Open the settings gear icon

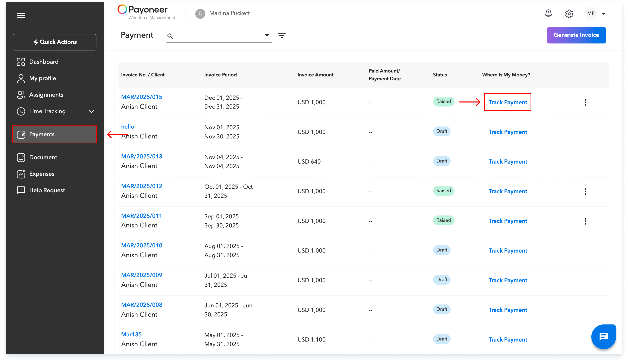point(569,14)
